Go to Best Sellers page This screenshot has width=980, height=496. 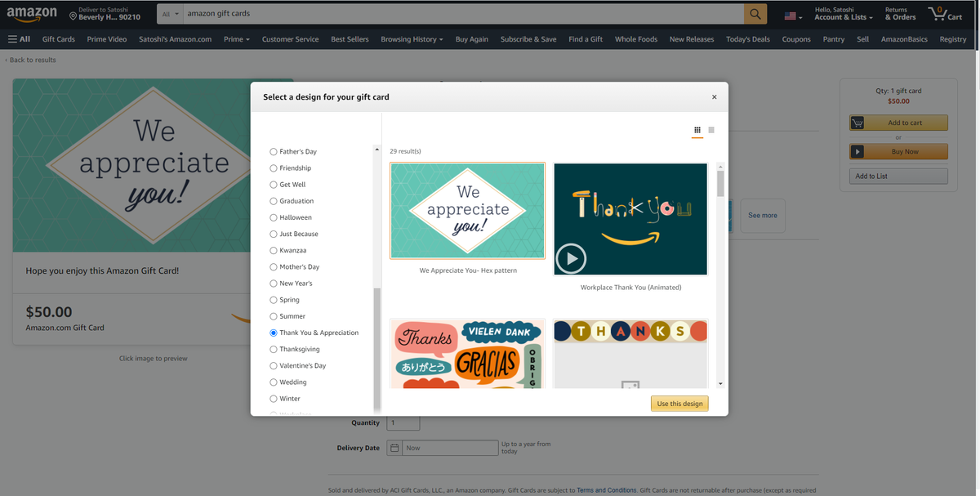point(350,39)
